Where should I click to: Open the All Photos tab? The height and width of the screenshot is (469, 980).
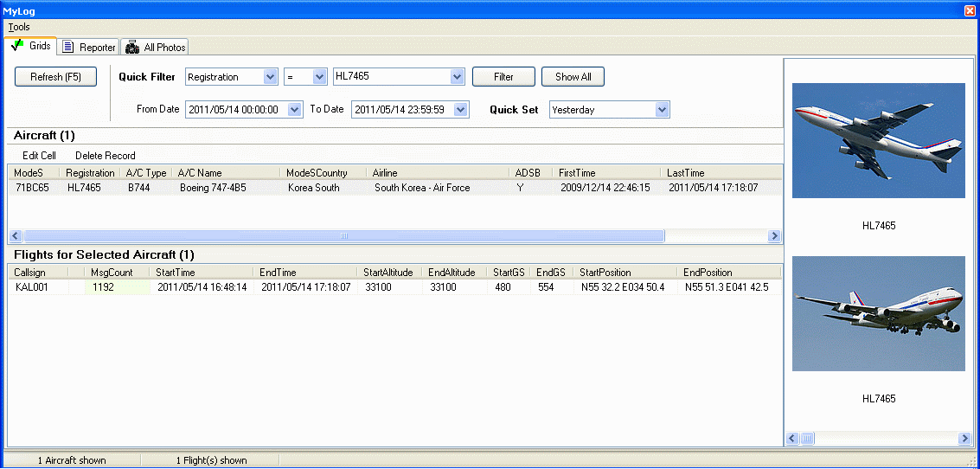(x=155, y=47)
